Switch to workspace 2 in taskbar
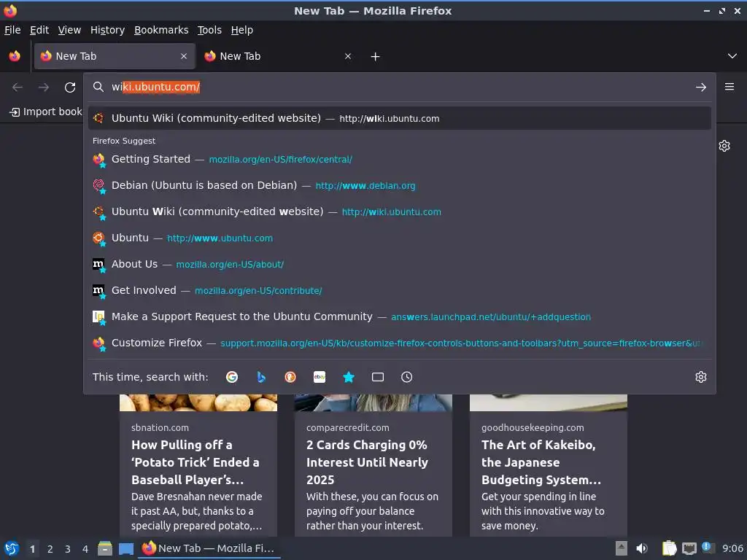Screen dimensions: 747x560 50,549
